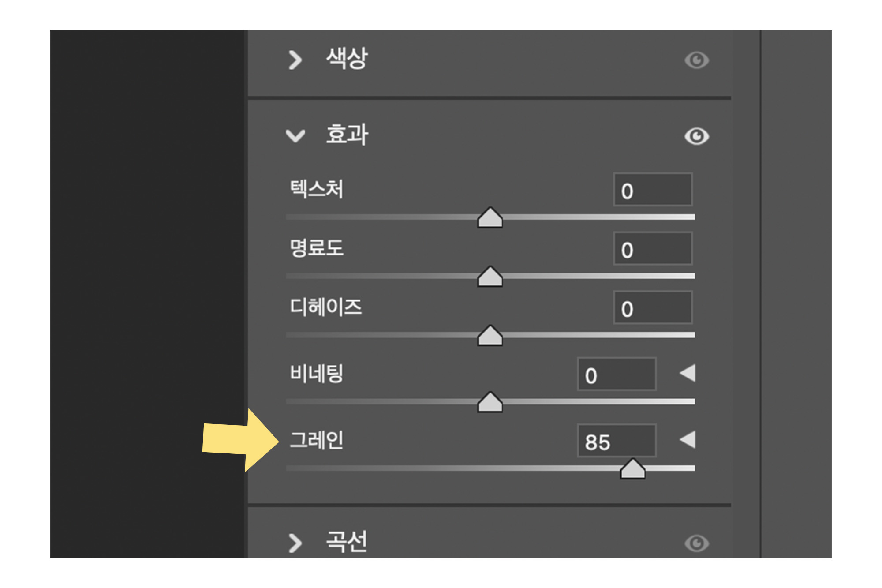
Task: Click the 비네팅 value input field
Action: coord(617,374)
